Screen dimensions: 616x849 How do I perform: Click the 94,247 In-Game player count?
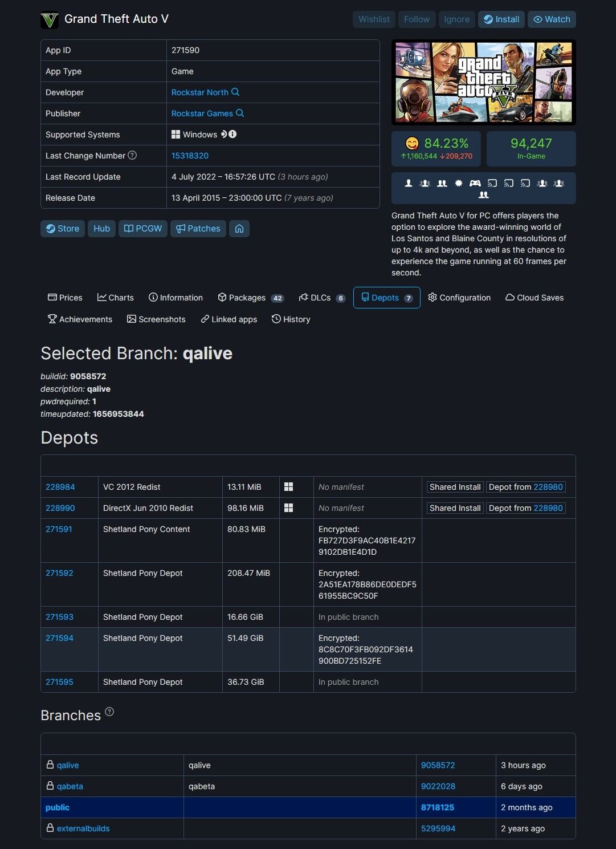click(x=531, y=148)
